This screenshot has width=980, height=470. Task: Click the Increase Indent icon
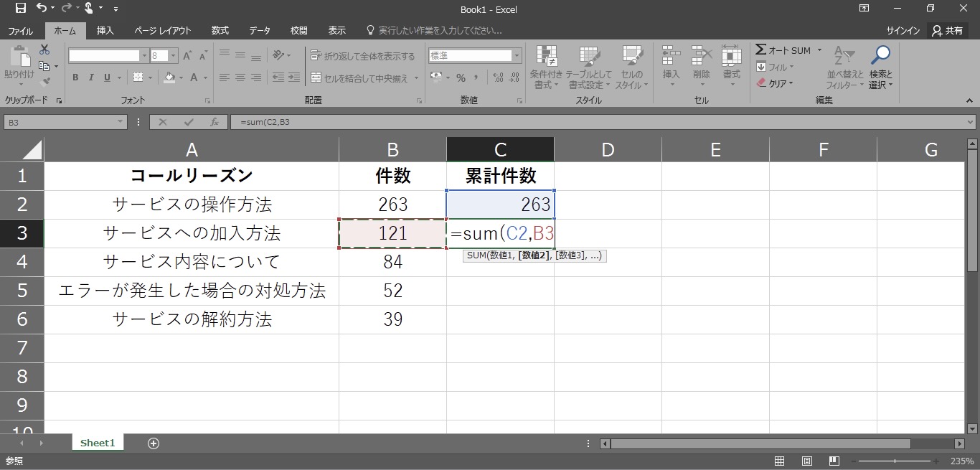293,77
